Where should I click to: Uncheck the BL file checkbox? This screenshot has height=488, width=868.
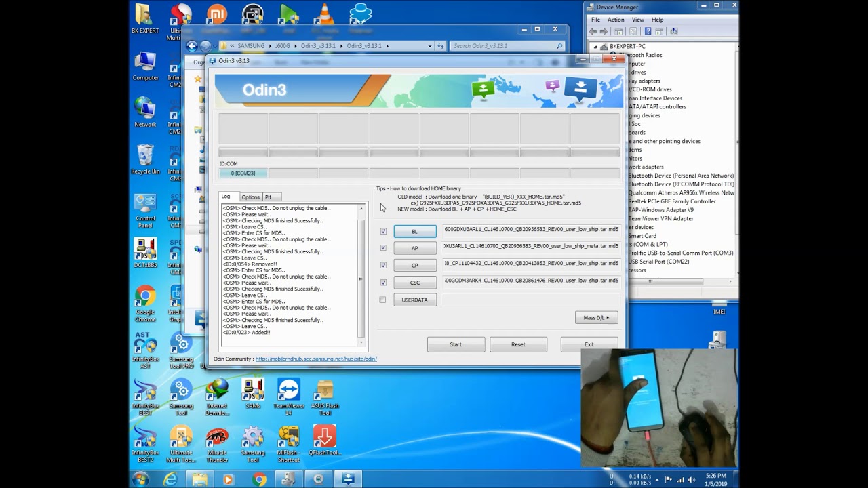(383, 231)
